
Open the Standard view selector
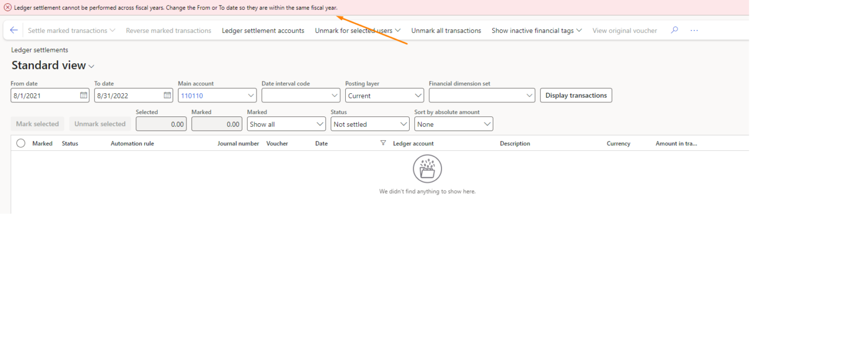pos(53,66)
